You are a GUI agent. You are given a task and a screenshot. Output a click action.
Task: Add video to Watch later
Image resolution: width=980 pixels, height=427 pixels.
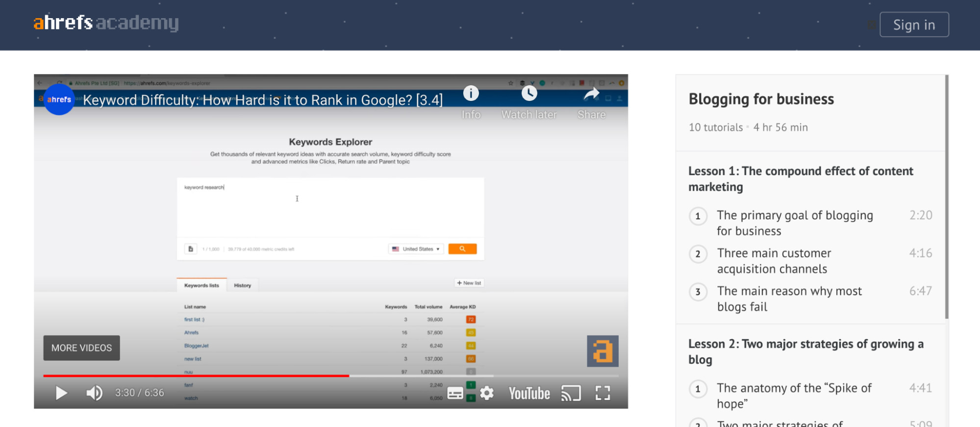tap(529, 94)
